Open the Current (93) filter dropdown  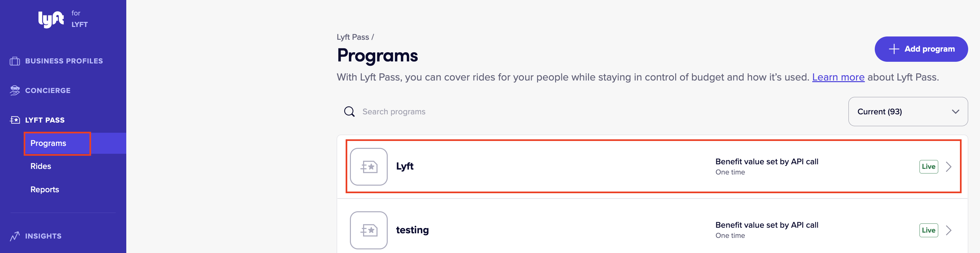908,112
